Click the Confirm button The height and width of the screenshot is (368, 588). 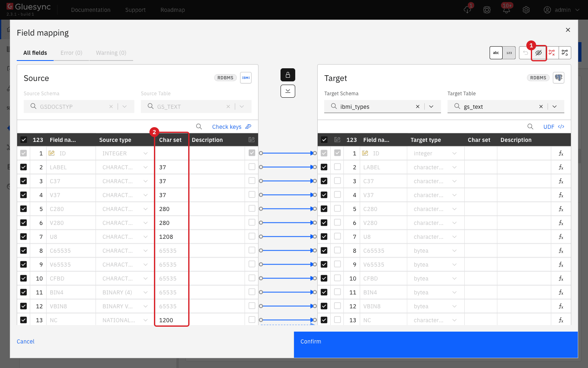tap(436, 345)
